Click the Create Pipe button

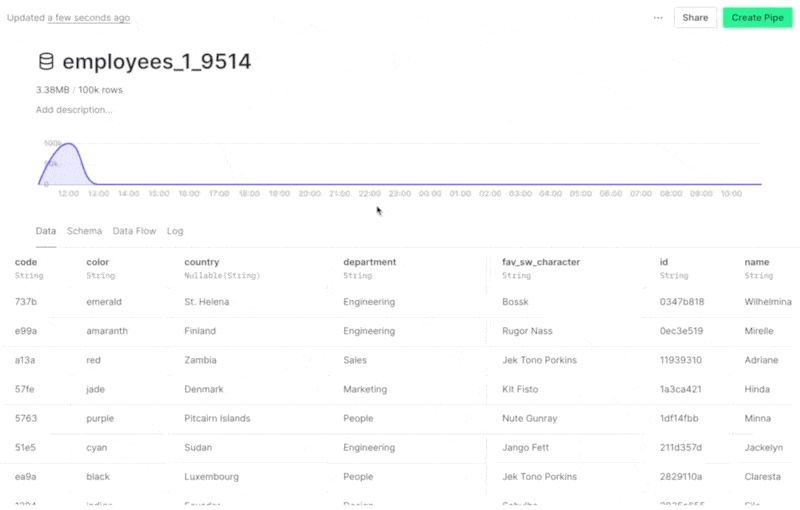coord(756,17)
